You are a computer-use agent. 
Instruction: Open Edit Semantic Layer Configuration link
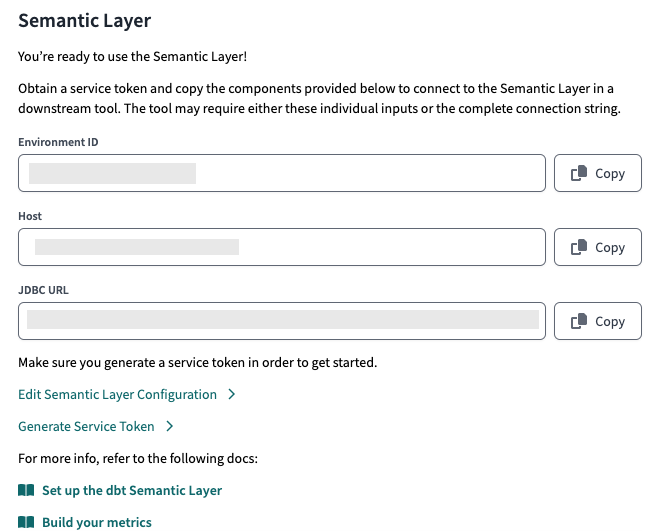click(117, 395)
